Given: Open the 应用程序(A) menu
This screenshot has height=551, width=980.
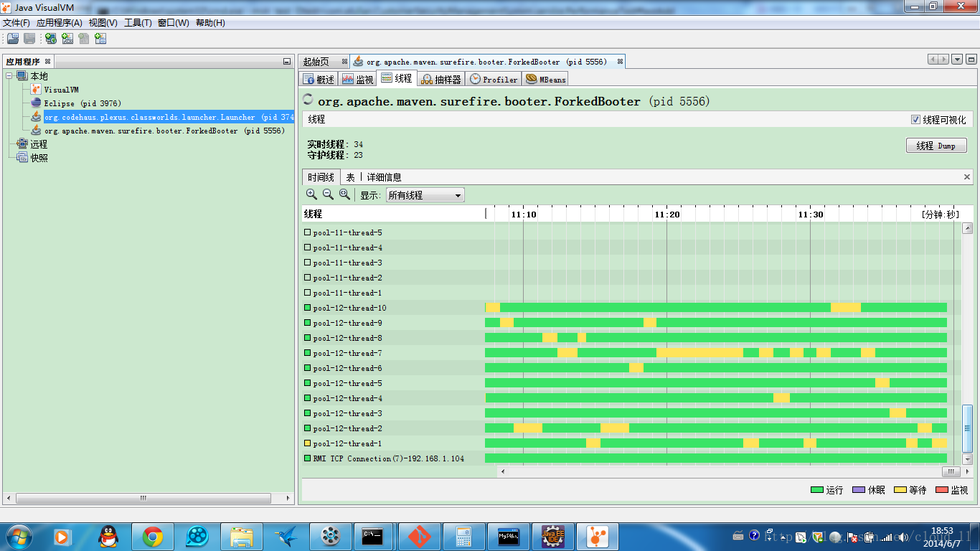Looking at the screenshot, I should (x=60, y=23).
